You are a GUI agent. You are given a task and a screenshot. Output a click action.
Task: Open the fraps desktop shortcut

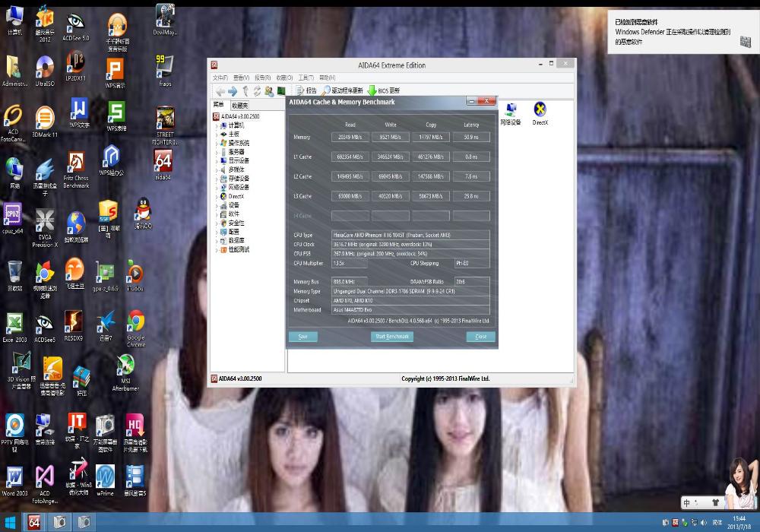click(x=165, y=71)
